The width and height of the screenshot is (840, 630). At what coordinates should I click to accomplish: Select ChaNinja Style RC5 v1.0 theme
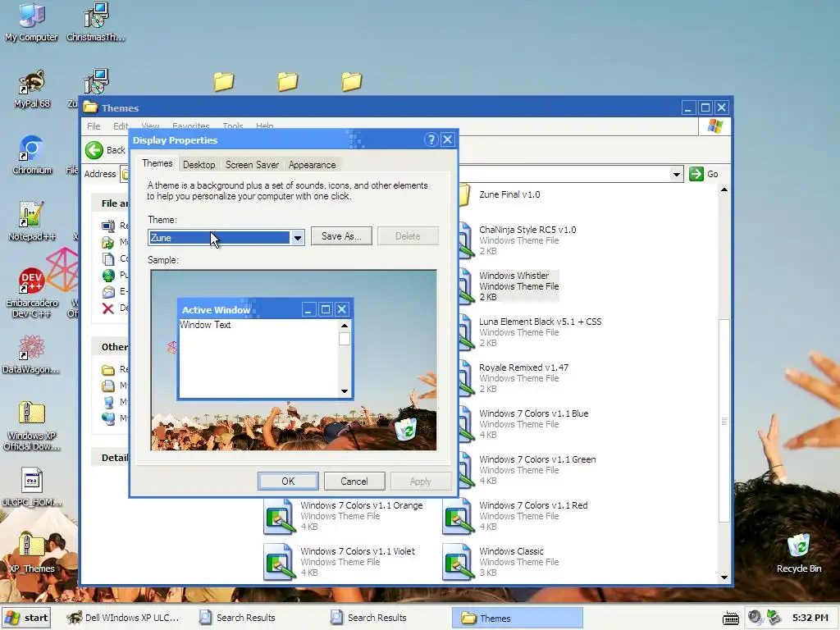click(518, 240)
